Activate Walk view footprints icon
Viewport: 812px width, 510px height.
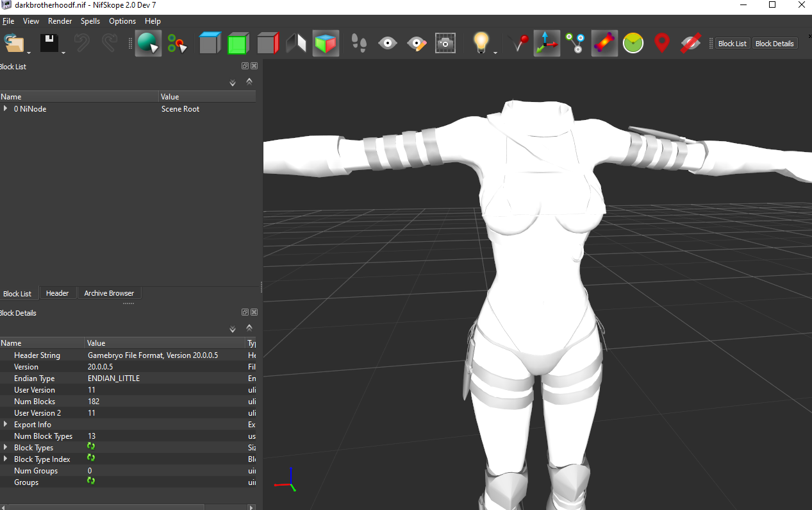coord(359,44)
